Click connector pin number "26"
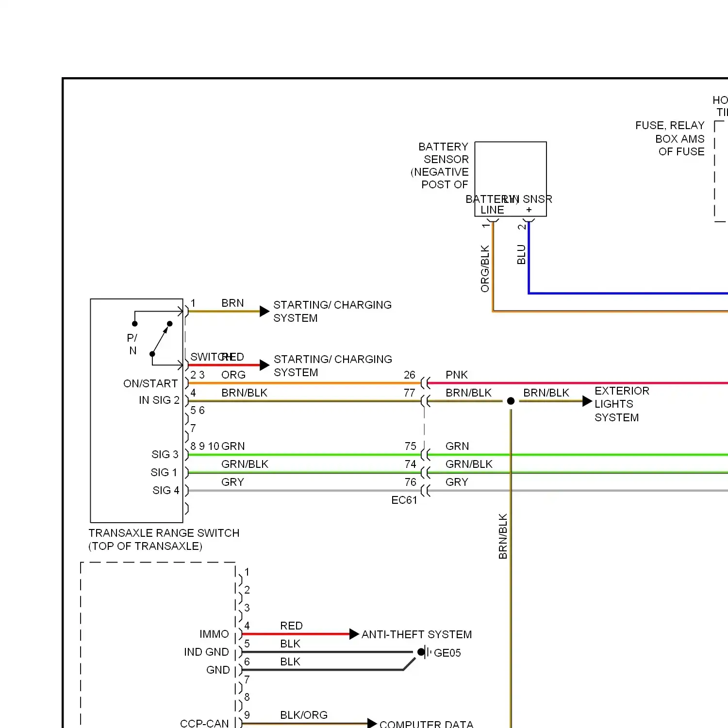This screenshot has height=728, width=728. click(x=410, y=375)
